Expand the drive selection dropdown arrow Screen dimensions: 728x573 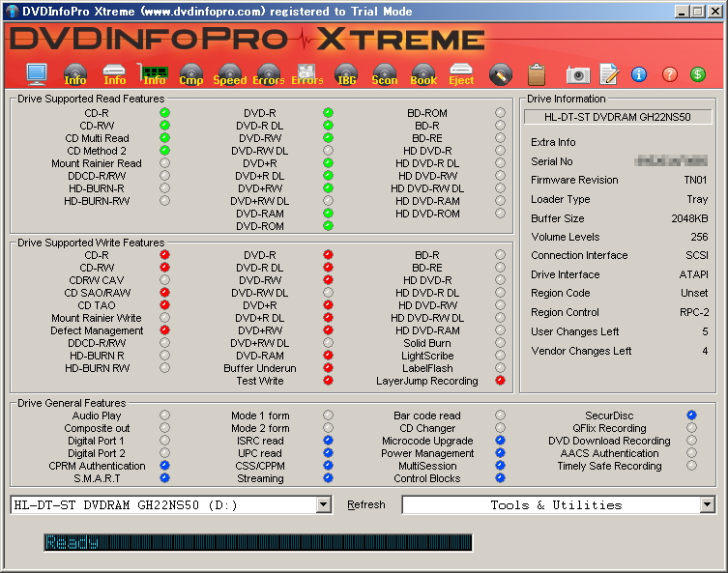tap(324, 504)
